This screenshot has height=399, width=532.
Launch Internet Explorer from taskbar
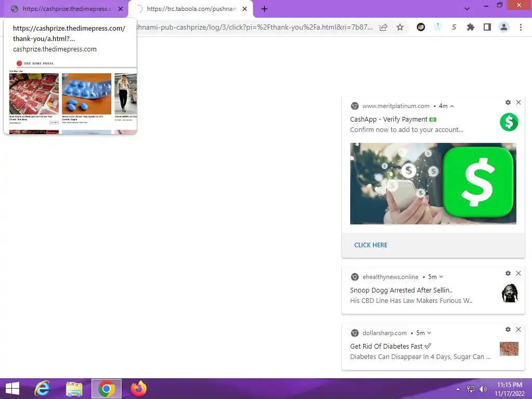pyautogui.click(x=42, y=389)
